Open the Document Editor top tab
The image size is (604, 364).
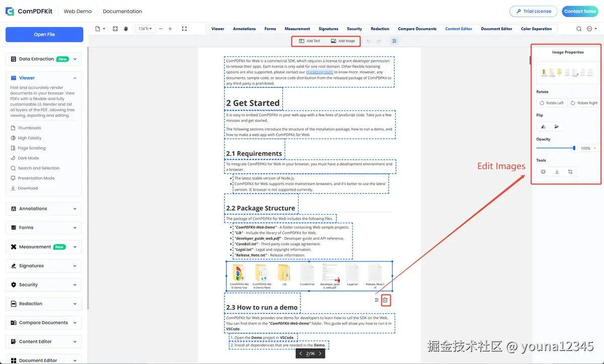point(497,29)
